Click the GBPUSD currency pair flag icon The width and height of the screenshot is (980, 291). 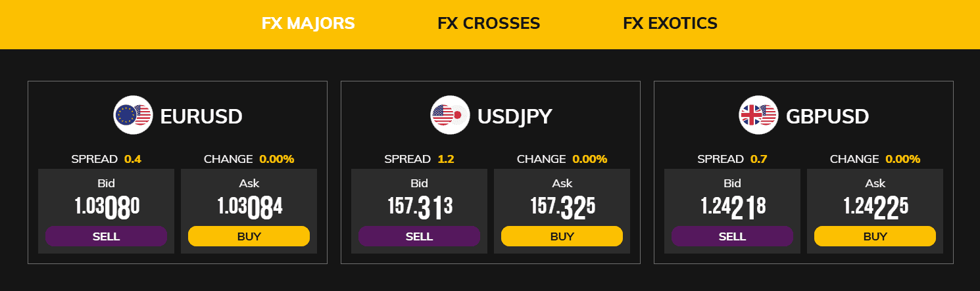click(758, 116)
